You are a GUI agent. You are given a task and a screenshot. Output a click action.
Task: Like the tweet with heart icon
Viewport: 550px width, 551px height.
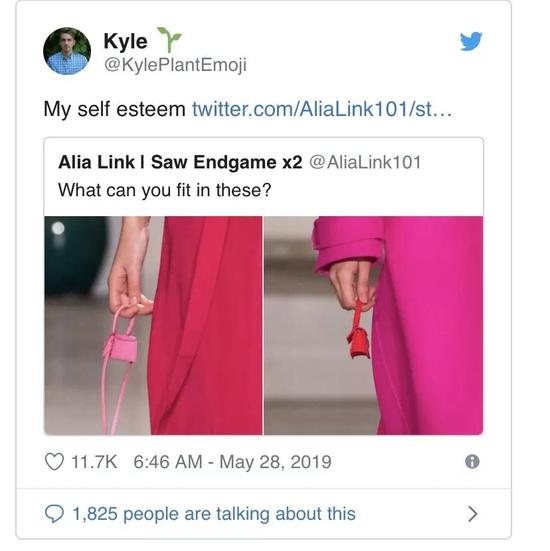coord(54,461)
